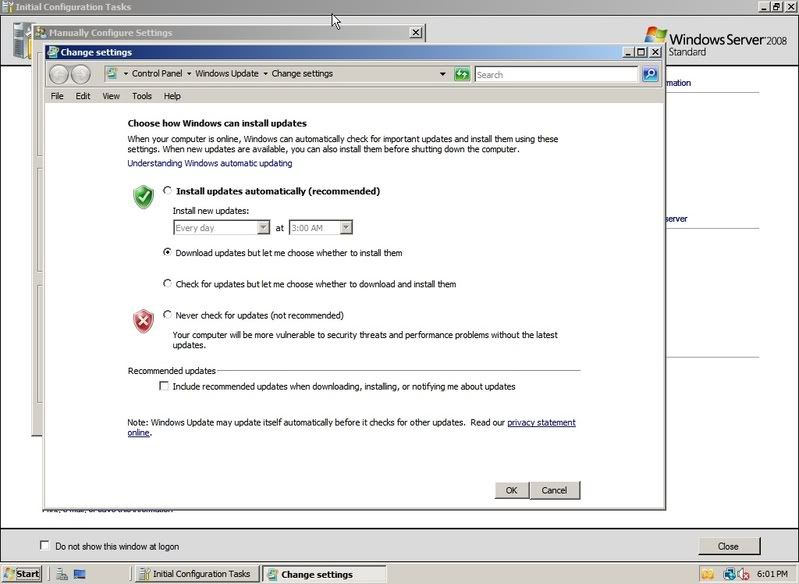
Task: Click the yellow tray notification icon
Action: click(707, 574)
